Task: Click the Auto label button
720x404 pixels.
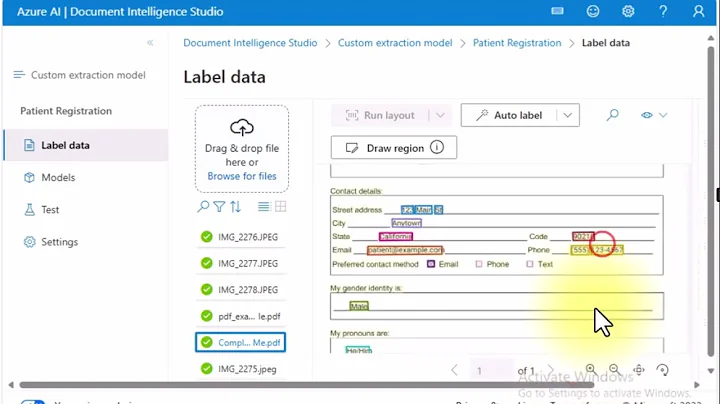Action: click(x=509, y=115)
